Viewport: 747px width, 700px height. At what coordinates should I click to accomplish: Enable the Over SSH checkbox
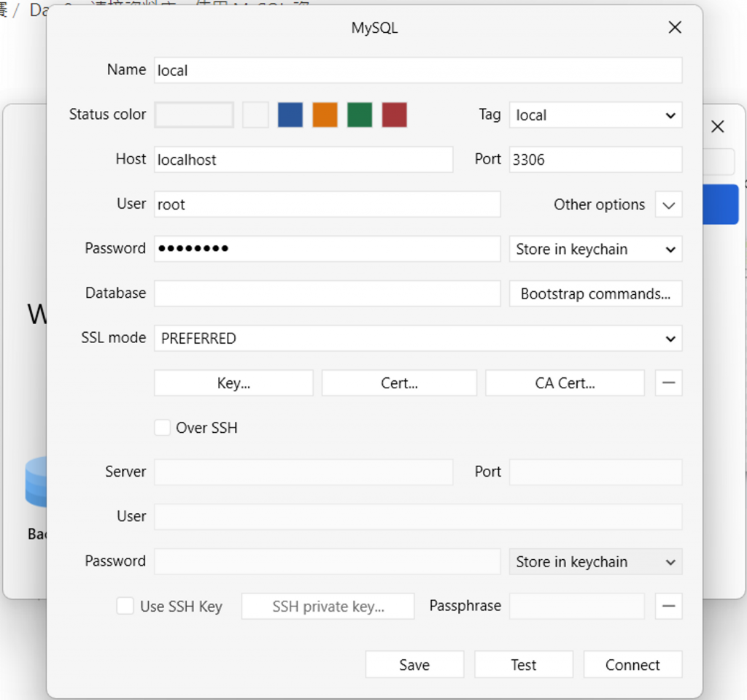pyautogui.click(x=162, y=428)
